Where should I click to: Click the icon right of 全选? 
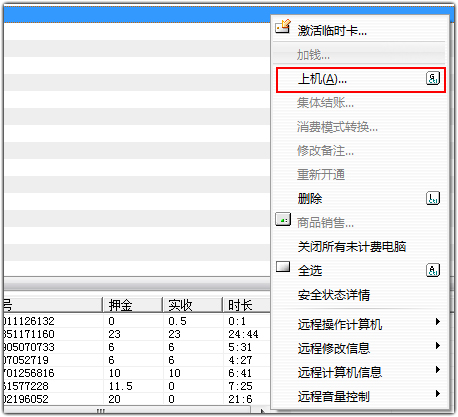click(x=433, y=270)
